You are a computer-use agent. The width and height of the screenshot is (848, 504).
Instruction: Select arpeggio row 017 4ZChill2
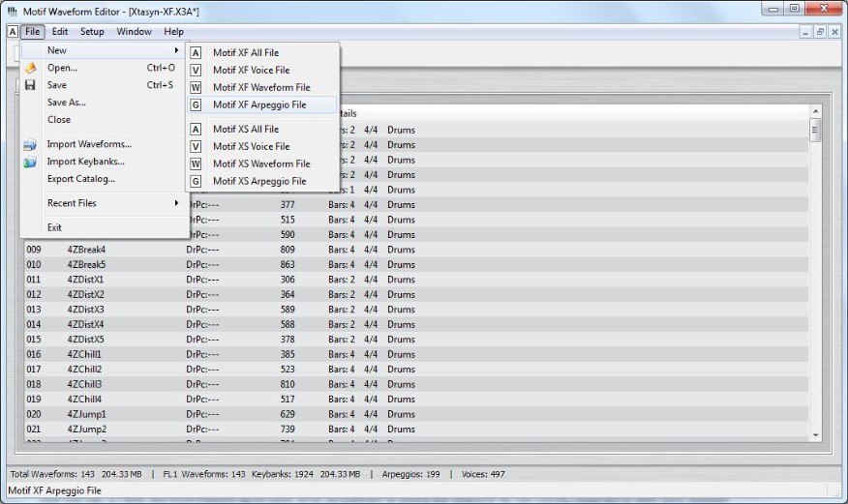coord(416,370)
